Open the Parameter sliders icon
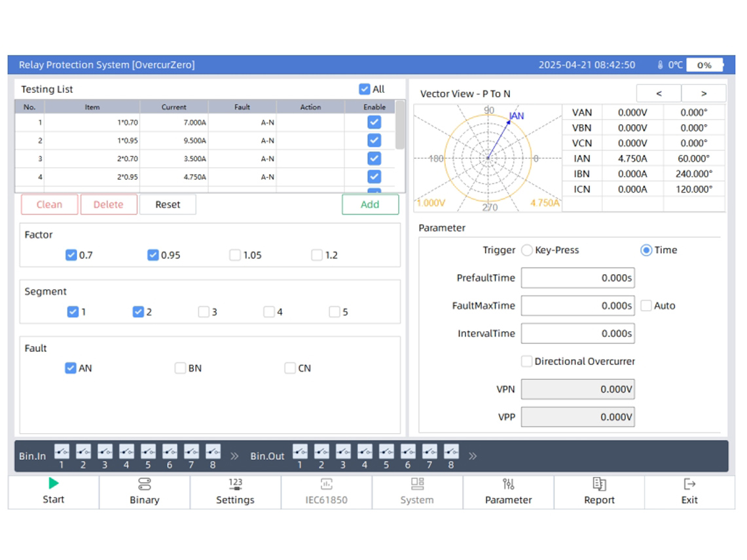The image size is (747, 560). pos(509,485)
